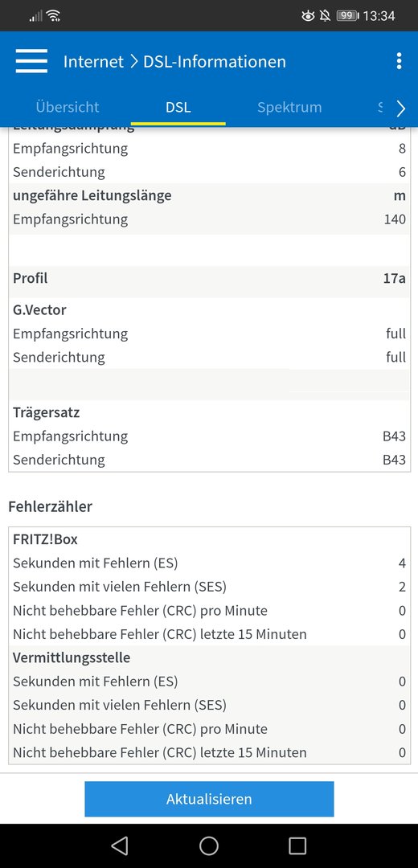Tap the Wi-Fi status icon

[53, 15]
